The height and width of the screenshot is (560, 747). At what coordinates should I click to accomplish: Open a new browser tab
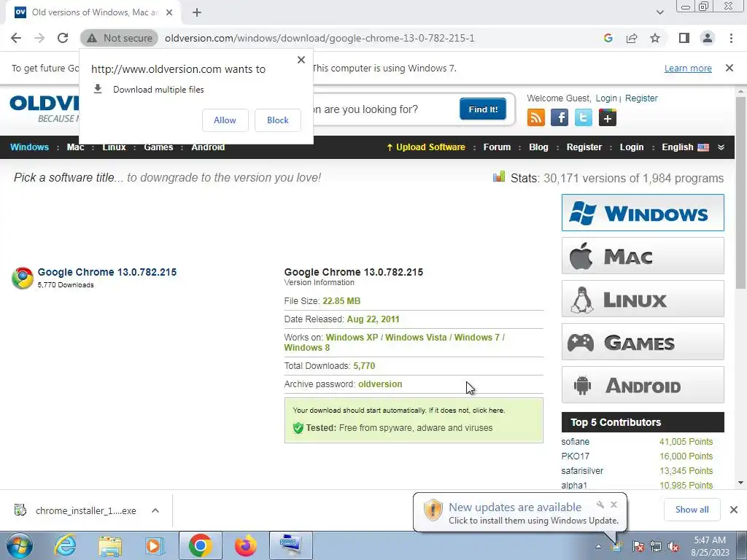tap(197, 12)
